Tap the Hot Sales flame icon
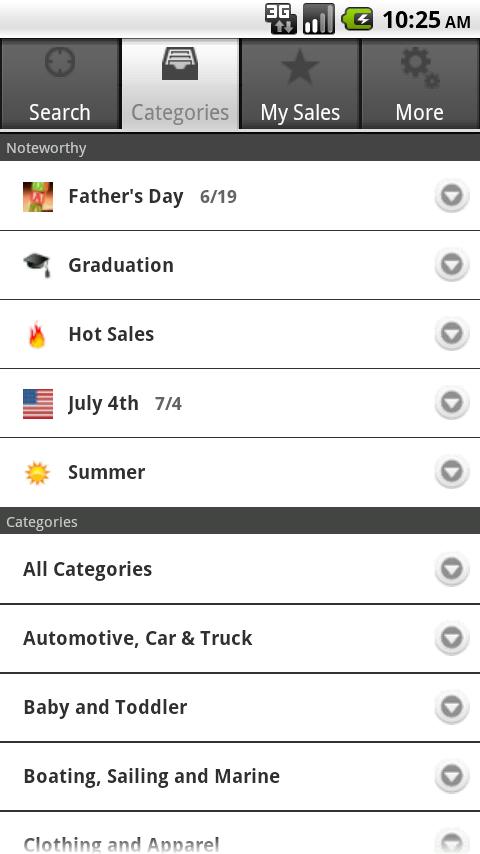Viewport: 480px width, 854px height. [37, 334]
